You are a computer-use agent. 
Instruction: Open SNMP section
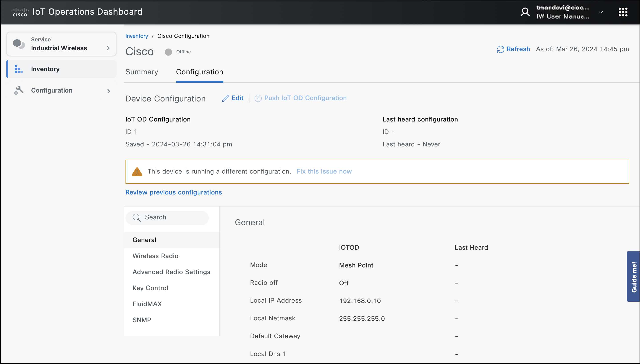coord(172,320)
